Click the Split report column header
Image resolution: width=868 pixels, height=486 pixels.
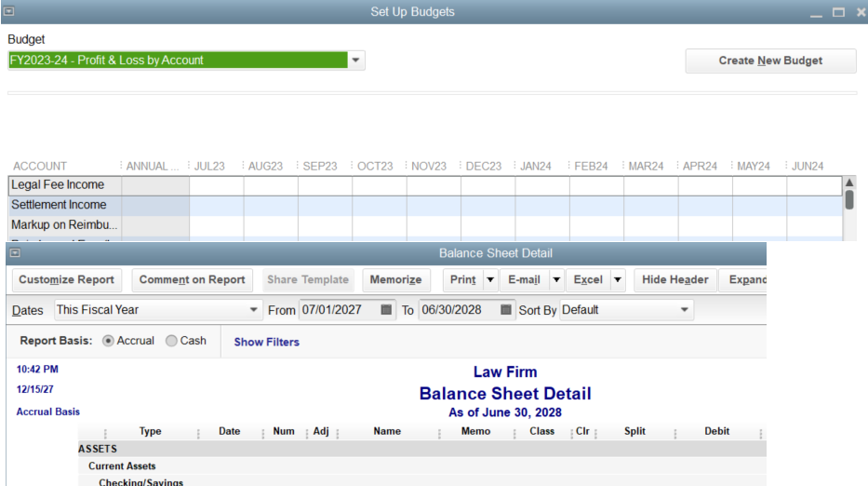(634, 431)
